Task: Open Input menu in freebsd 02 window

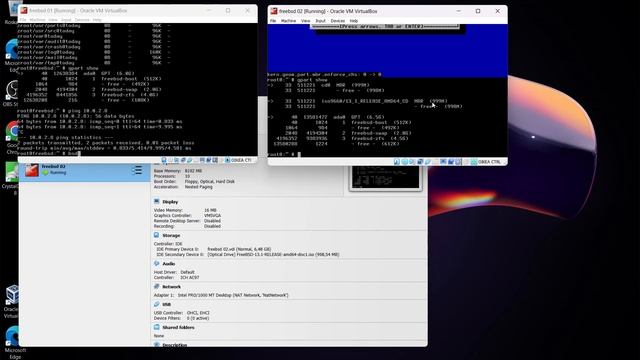Action: click(x=320, y=20)
